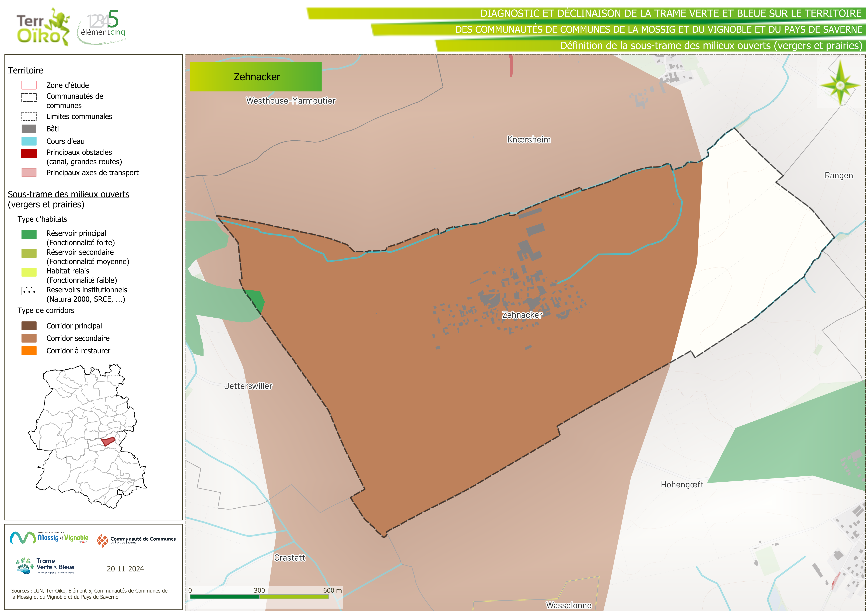Image resolution: width=868 pixels, height=614 pixels.
Task: Click the Principaux obstacles dark red swatch
Action: coord(29,153)
